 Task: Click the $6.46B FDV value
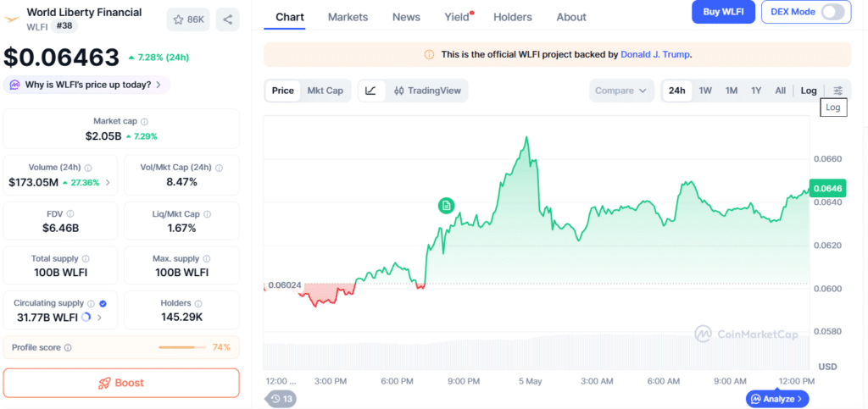60,227
